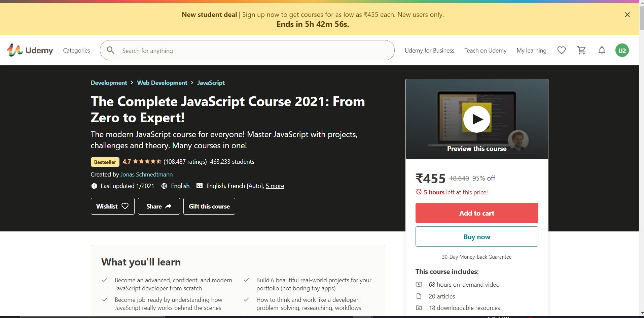Open the Udemy logo home link

tap(30, 50)
